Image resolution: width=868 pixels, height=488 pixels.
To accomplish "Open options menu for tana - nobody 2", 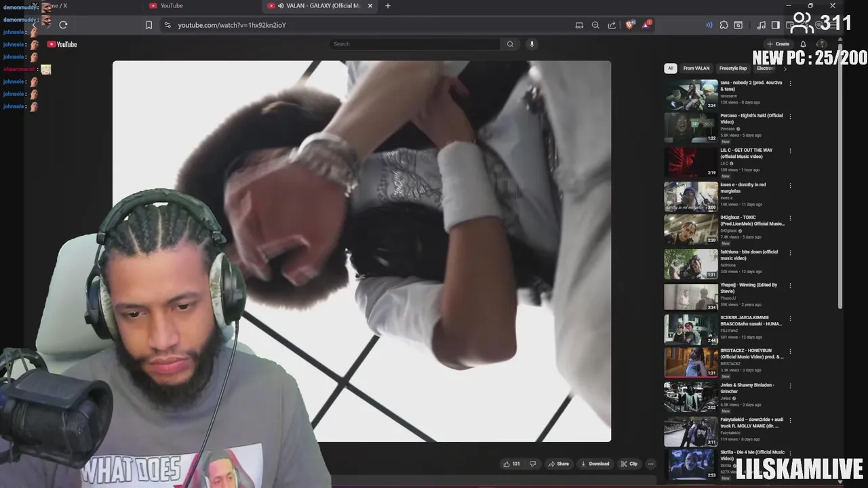I will tap(790, 83).
